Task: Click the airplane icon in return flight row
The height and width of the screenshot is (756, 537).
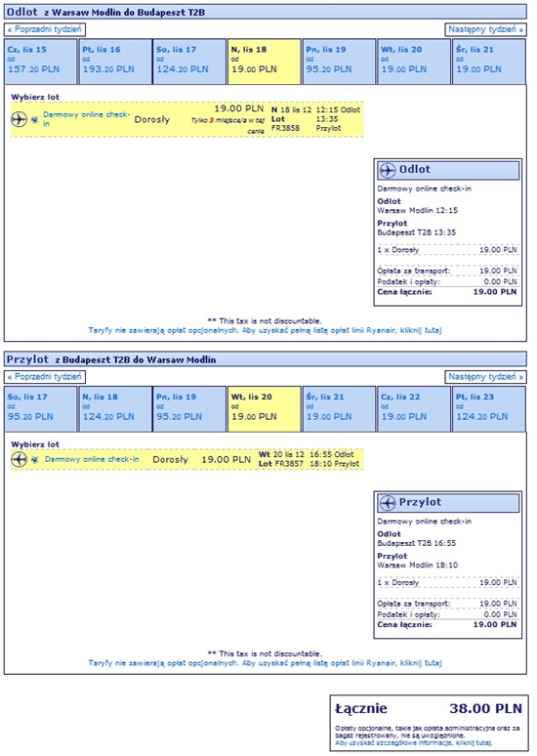Action: tap(19, 459)
